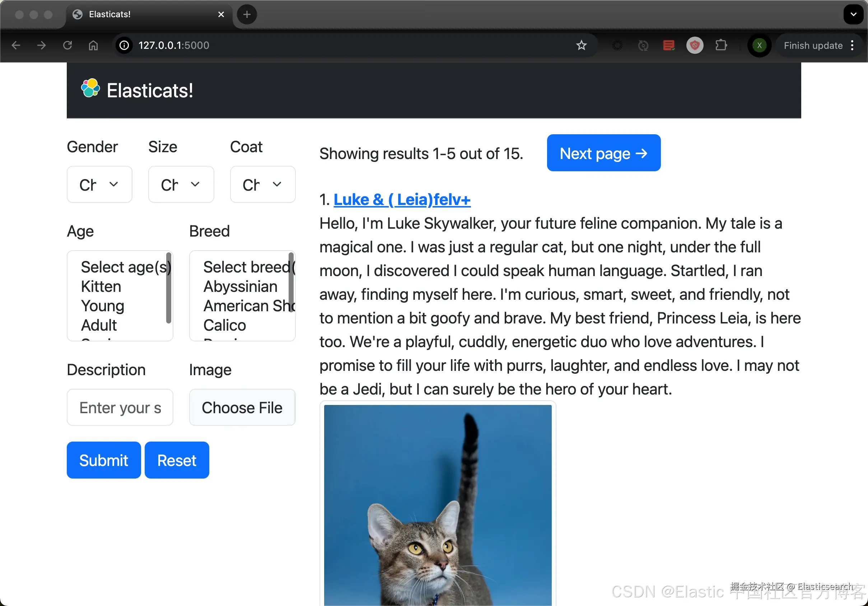Click the Age list scrollbar
The height and width of the screenshot is (606, 868).
(x=169, y=288)
